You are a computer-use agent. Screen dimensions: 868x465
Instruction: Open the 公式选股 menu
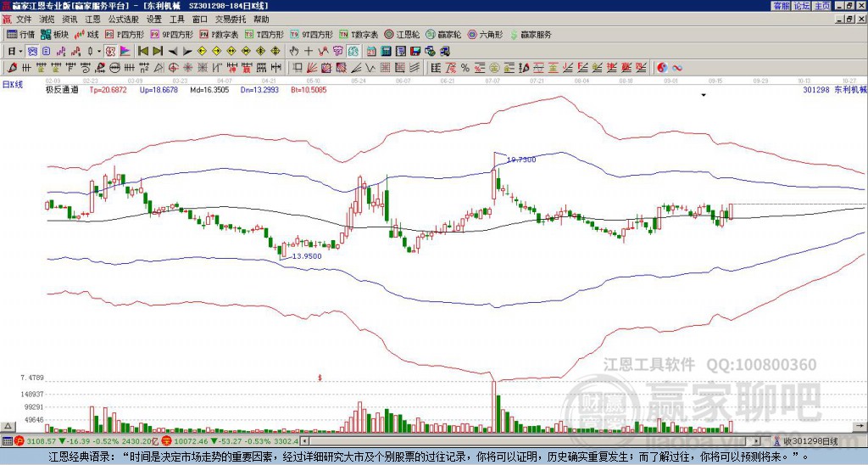(124, 20)
